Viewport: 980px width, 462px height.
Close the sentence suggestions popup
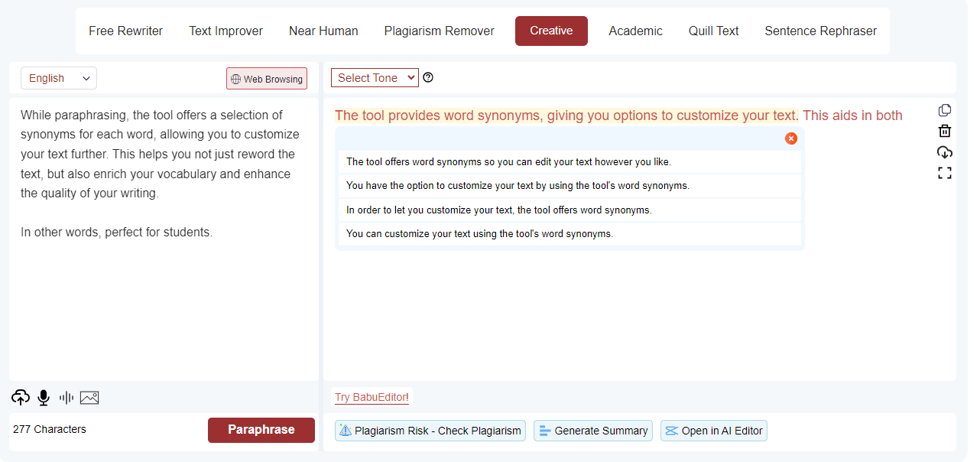pos(791,138)
